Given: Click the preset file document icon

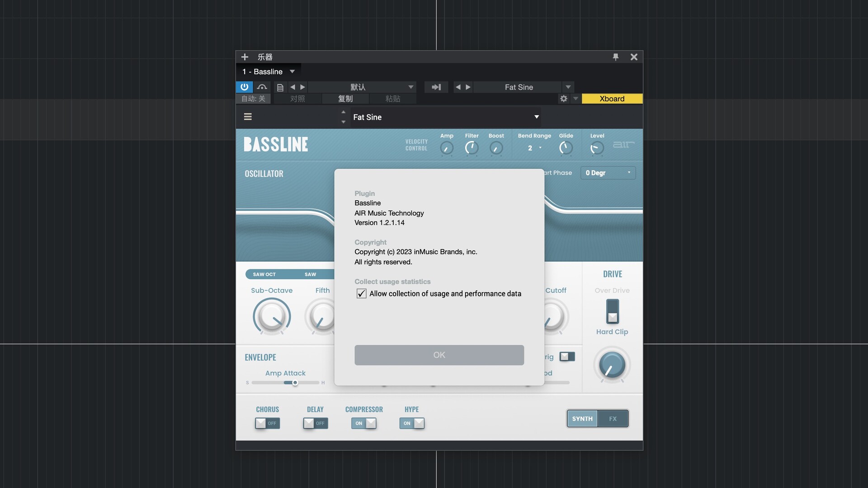Looking at the screenshot, I should [280, 87].
